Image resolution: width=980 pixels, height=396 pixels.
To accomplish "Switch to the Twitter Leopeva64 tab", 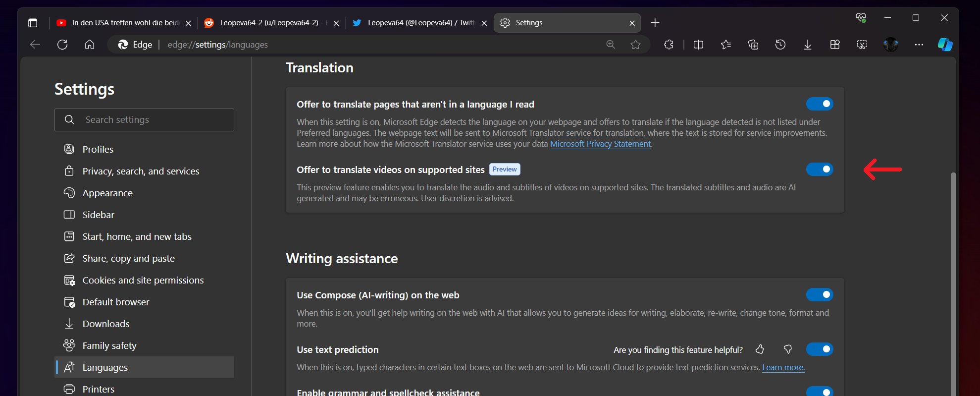I will [419, 23].
